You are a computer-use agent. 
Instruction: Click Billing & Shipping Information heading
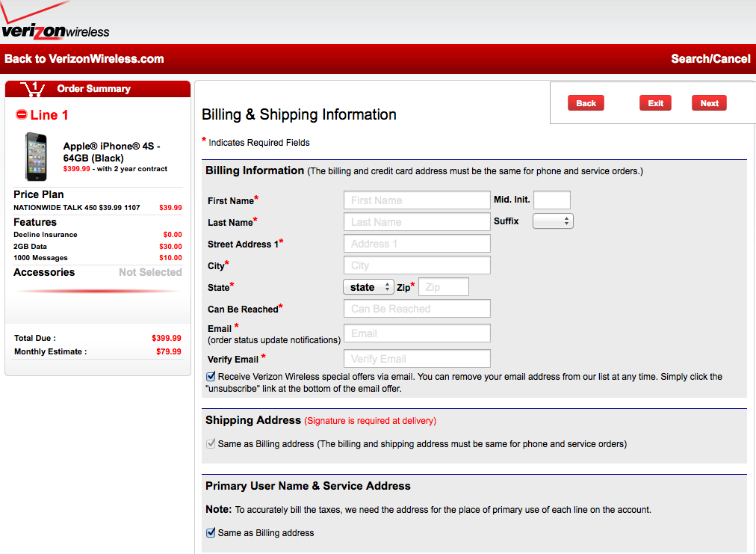pos(299,114)
